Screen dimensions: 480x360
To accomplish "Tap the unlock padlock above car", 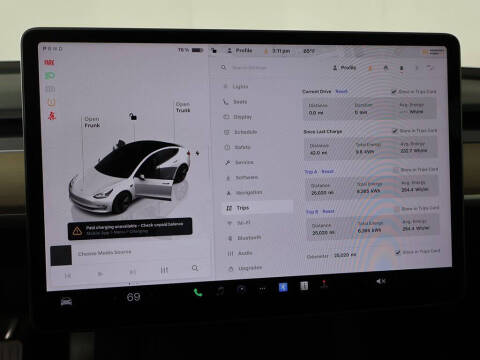I will (133, 116).
